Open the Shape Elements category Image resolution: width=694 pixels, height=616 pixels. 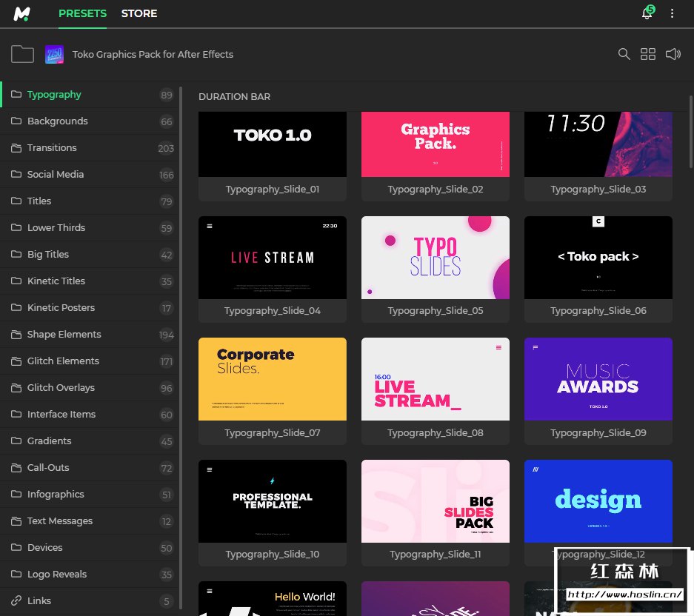tap(90, 334)
